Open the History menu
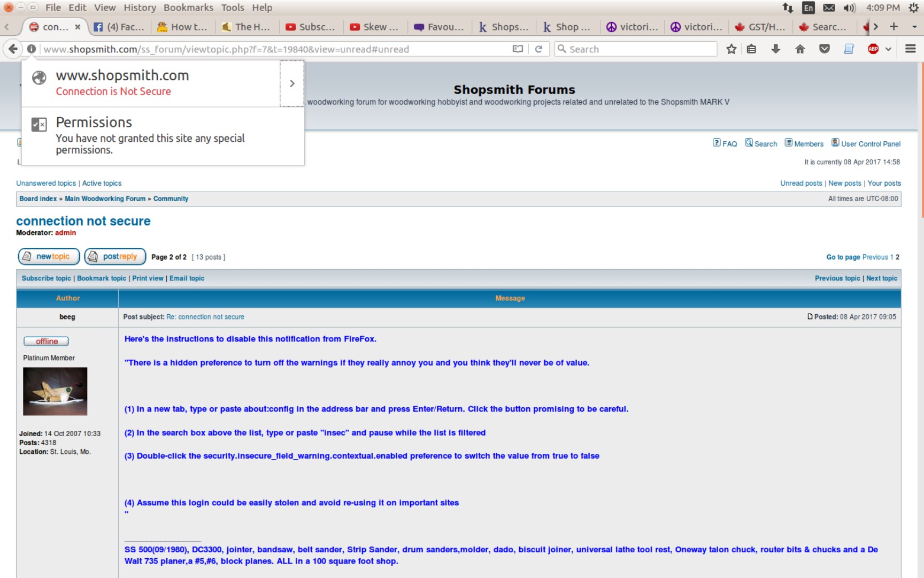 tap(140, 7)
